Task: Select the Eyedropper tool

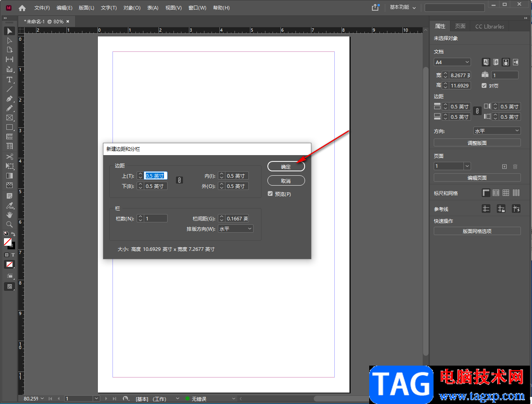Action: tap(10, 205)
